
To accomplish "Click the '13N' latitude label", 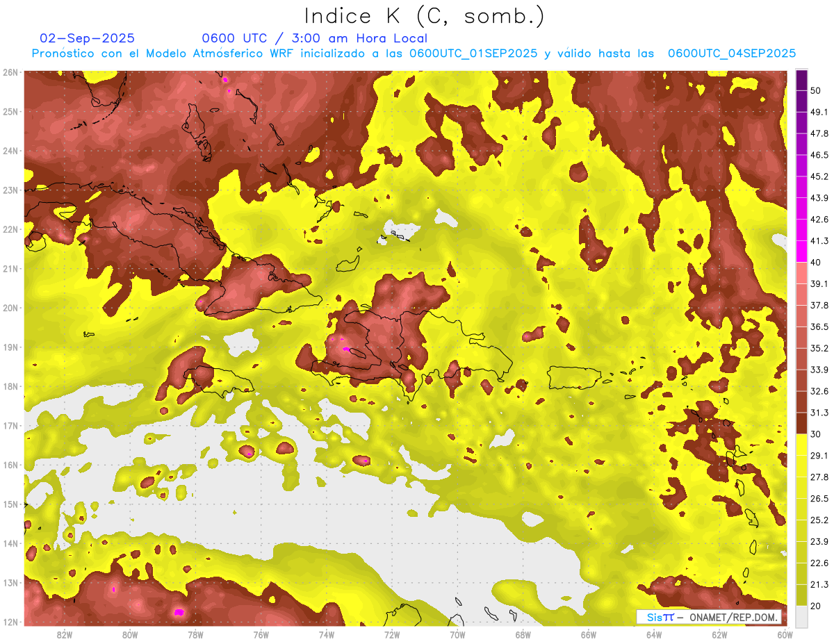I will tap(10, 582).
